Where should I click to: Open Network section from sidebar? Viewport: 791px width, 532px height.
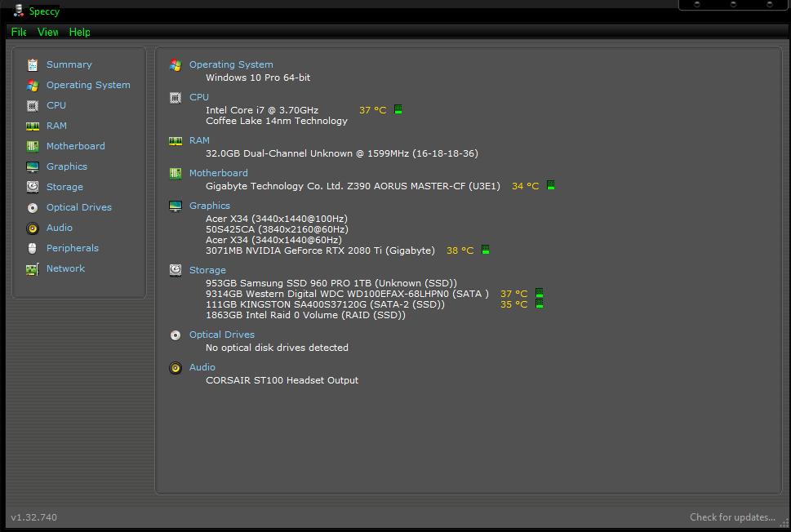pyautogui.click(x=65, y=268)
